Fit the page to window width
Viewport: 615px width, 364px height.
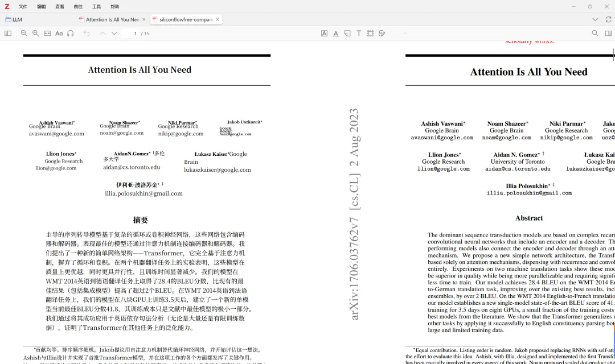click(47, 34)
